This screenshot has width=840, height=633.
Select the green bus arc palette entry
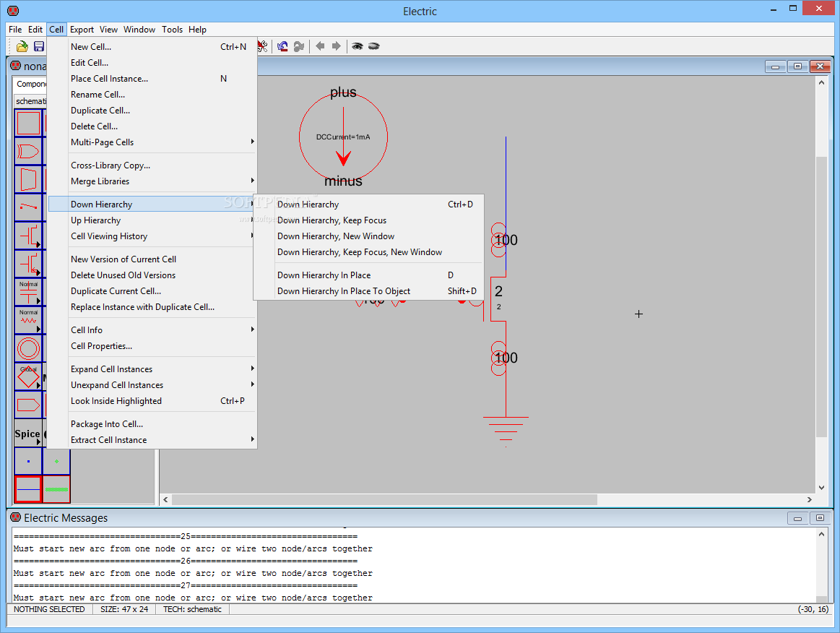(56, 489)
